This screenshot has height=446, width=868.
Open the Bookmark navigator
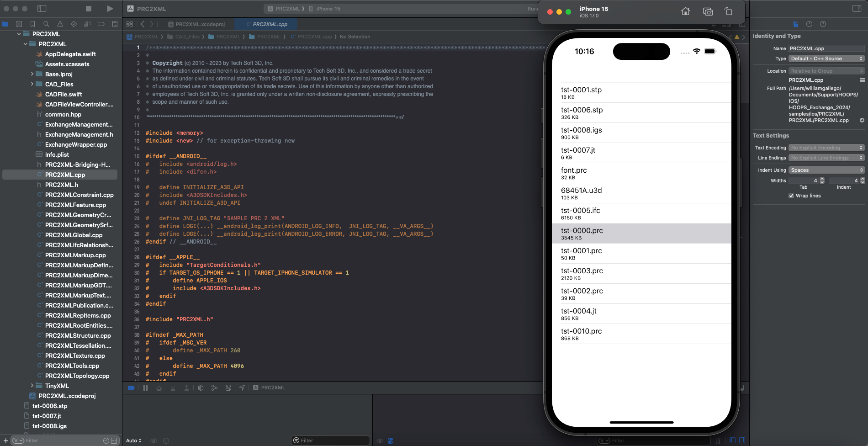tap(32, 24)
